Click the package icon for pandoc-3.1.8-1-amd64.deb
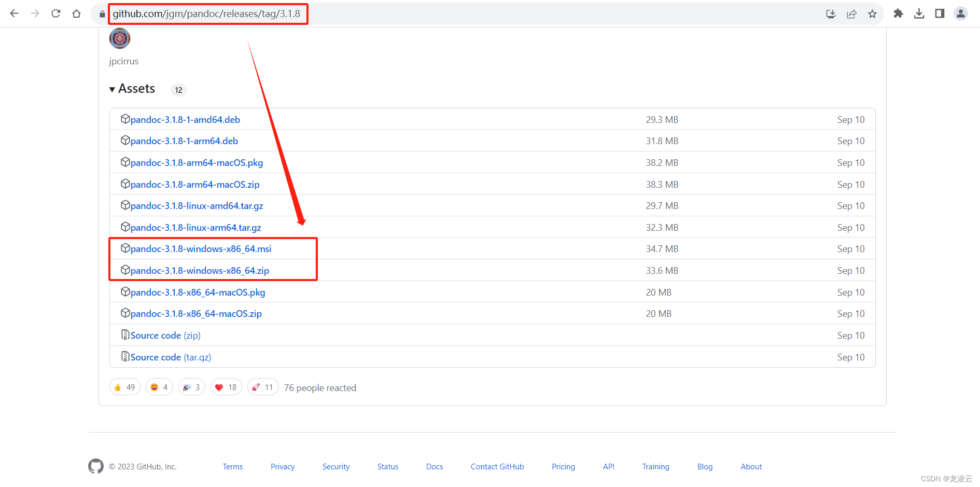Screen dimensions: 980x487 [x=125, y=119]
